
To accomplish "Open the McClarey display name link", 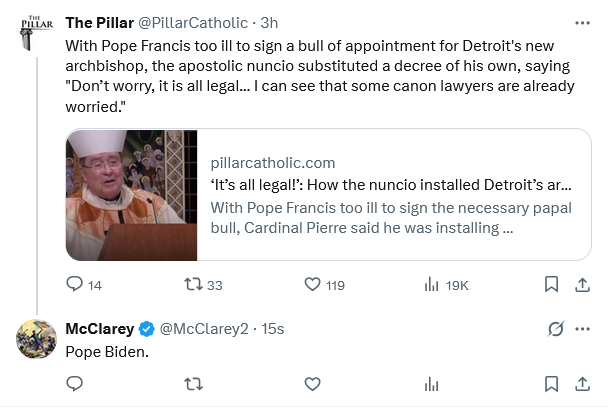I will point(98,328).
